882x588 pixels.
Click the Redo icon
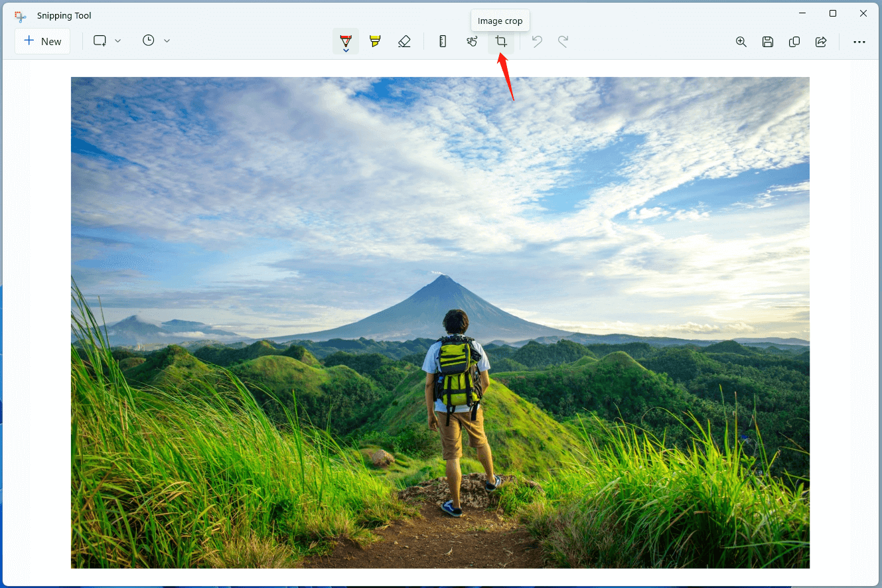(x=563, y=41)
